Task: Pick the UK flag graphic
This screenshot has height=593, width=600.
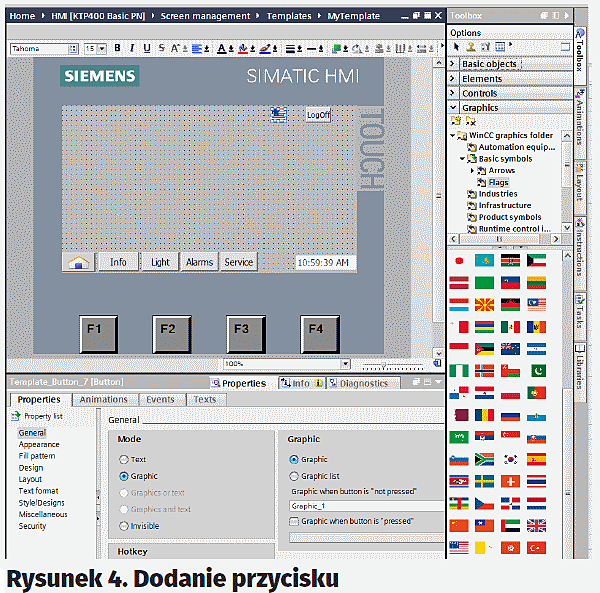Action: pos(537,525)
